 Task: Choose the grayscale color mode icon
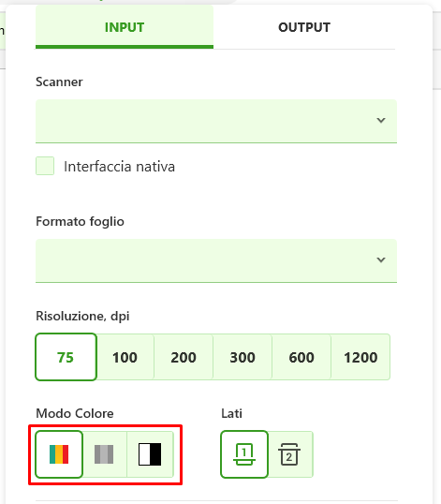(104, 454)
